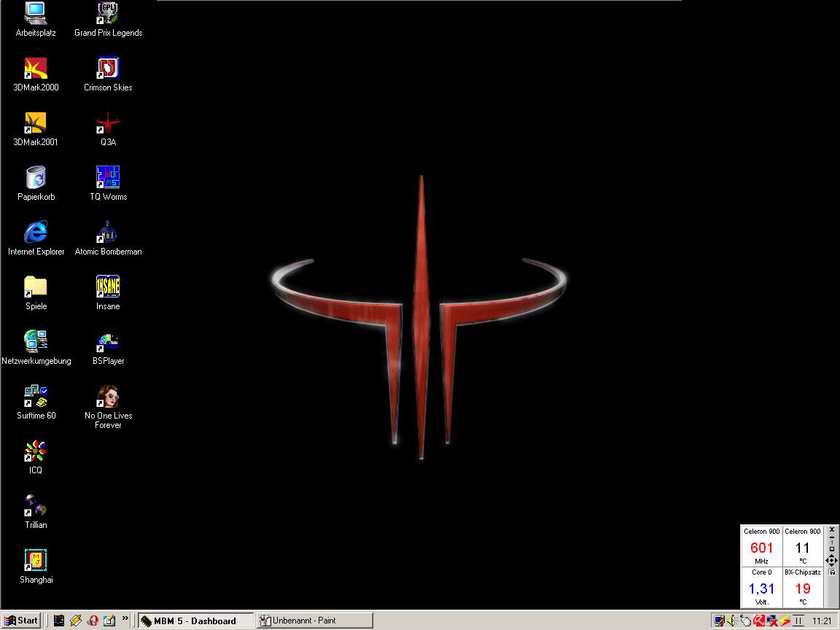Click the Celeron 900 11 °C temperature reading
The width and height of the screenshot is (840, 630).
pyautogui.click(x=803, y=546)
